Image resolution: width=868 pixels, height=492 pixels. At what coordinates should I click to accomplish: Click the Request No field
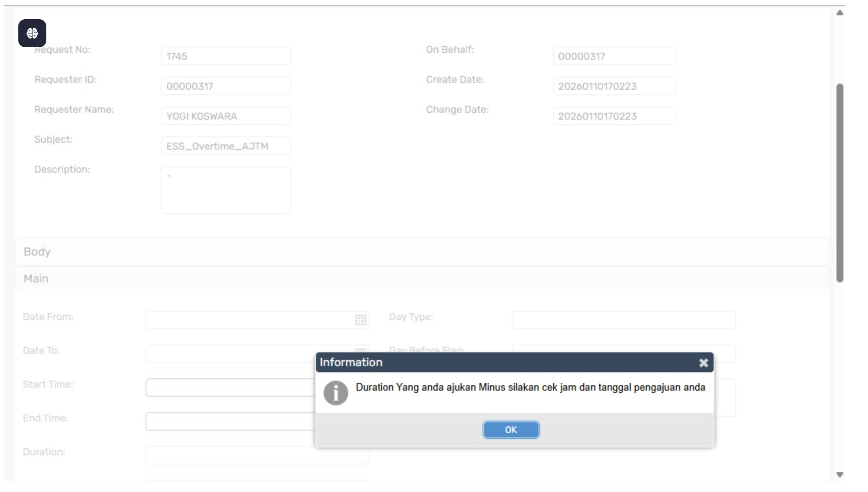(x=226, y=56)
